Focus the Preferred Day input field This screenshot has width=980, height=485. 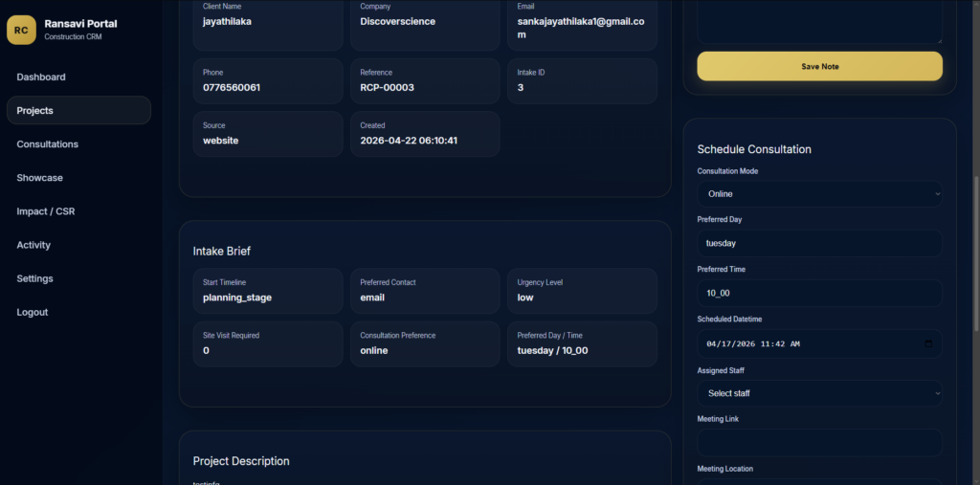(x=819, y=243)
